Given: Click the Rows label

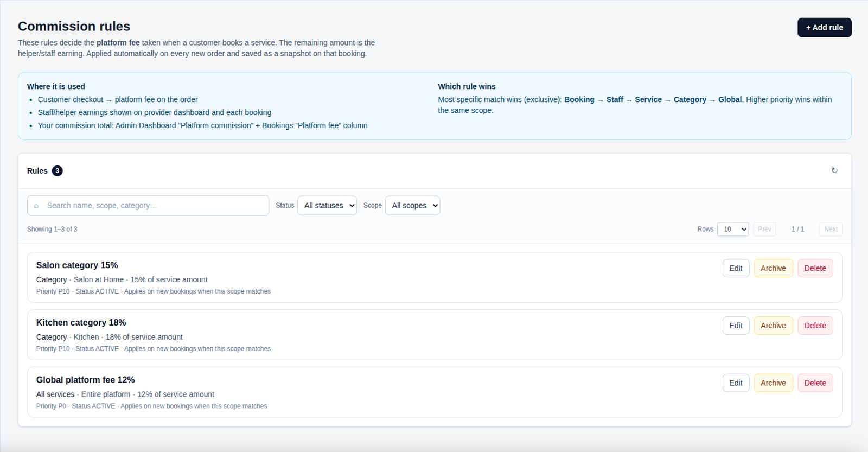Looking at the screenshot, I should [705, 229].
